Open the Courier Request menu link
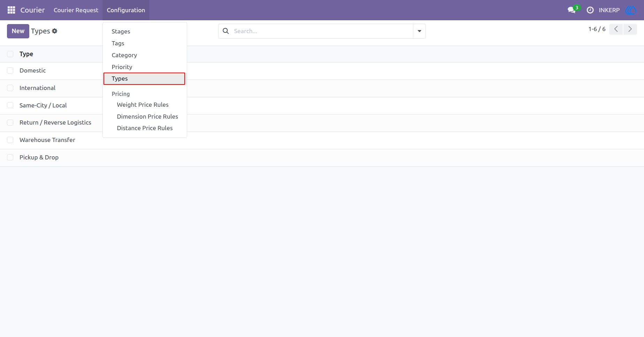644x337 pixels. (x=76, y=10)
